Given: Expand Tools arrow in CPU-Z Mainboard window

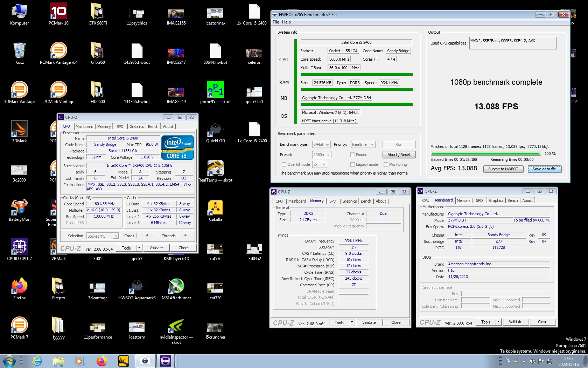Looking at the screenshot, I should pos(498,322).
